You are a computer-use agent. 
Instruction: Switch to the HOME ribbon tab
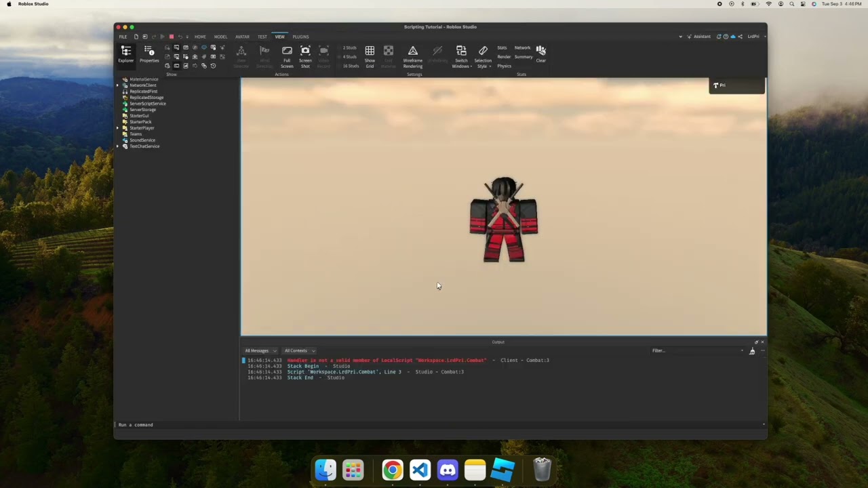point(200,37)
